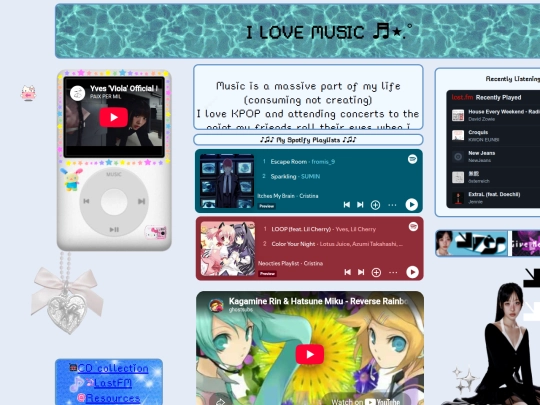Image resolution: width=540 pixels, height=405 pixels.
Task: Open the LastFM link
Action: click(113, 383)
